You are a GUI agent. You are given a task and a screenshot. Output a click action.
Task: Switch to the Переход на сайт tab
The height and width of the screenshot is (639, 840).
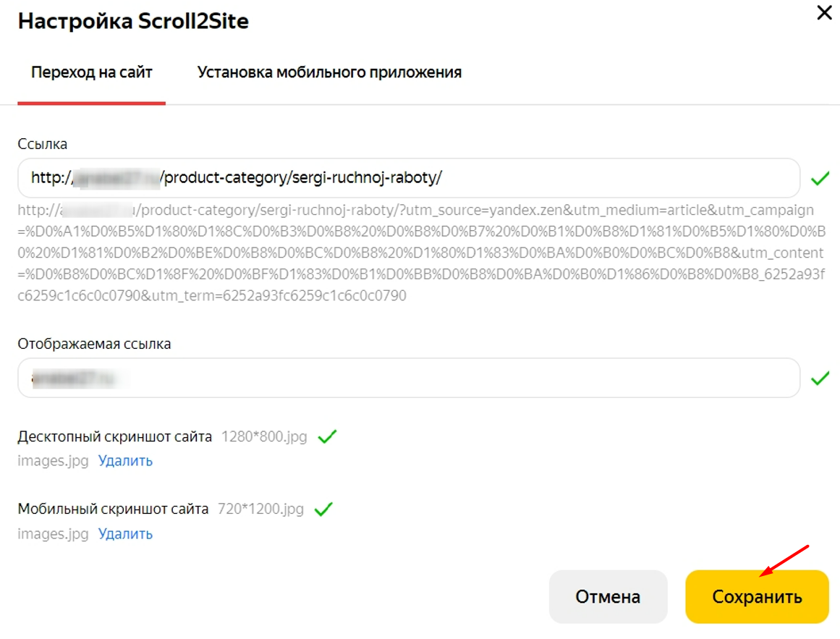[91, 72]
